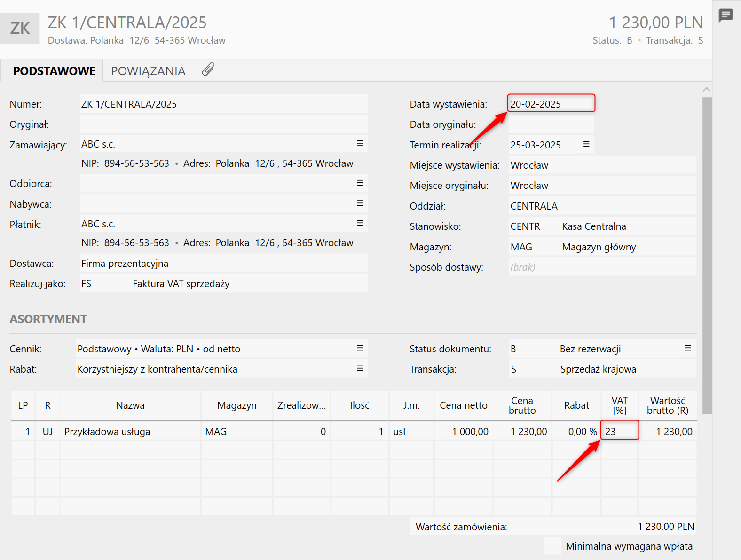
Task: Click the Cena brutto cell 1 230,00
Action: 522,431
